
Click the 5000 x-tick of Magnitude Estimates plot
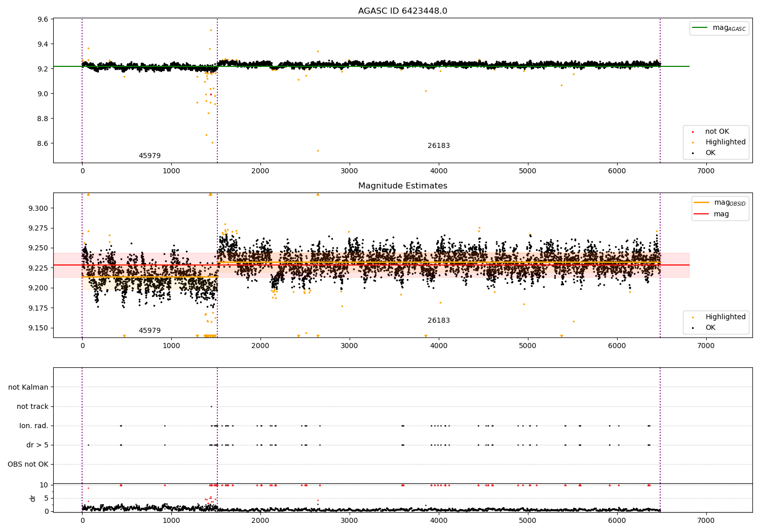coord(528,346)
